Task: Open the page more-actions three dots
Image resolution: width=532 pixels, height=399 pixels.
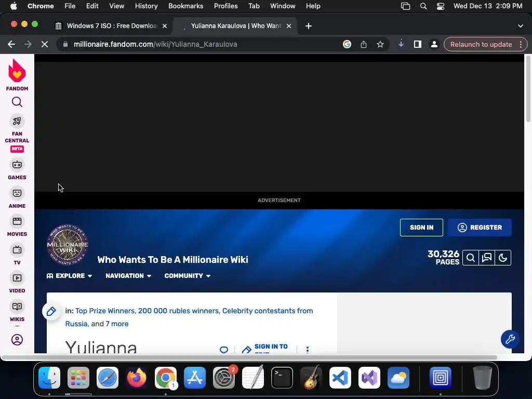Action: point(308,350)
